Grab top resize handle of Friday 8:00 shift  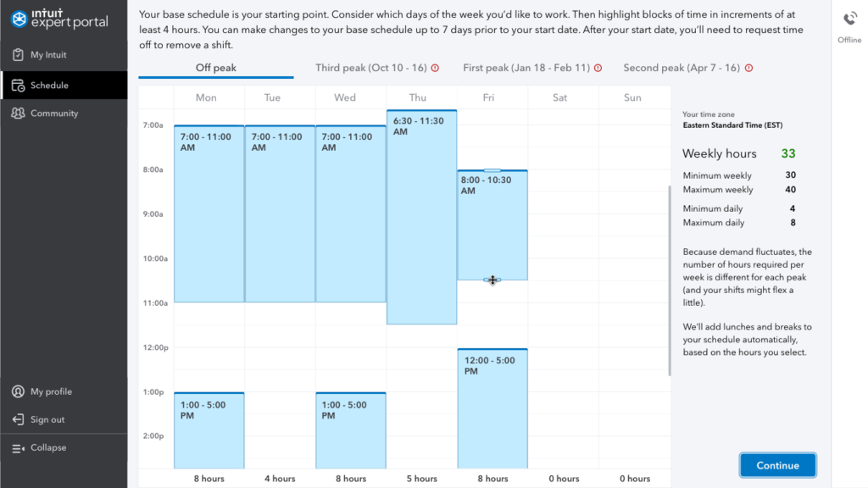coord(492,171)
